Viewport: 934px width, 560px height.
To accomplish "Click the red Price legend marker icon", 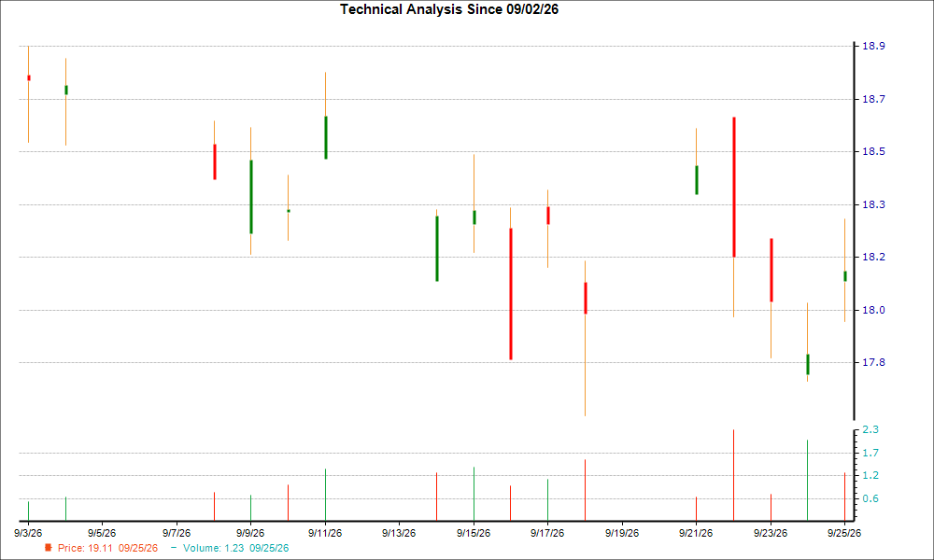I will click(x=49, y=548).
